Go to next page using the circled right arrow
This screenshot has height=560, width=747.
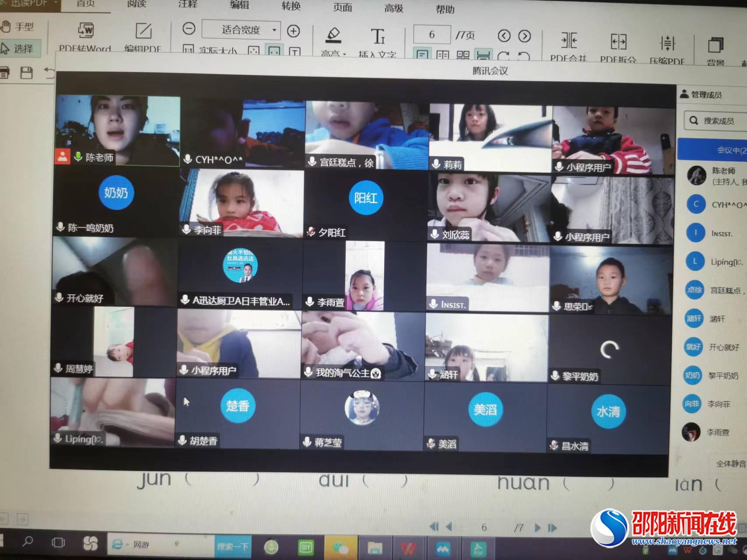click(x=524, y=36)
